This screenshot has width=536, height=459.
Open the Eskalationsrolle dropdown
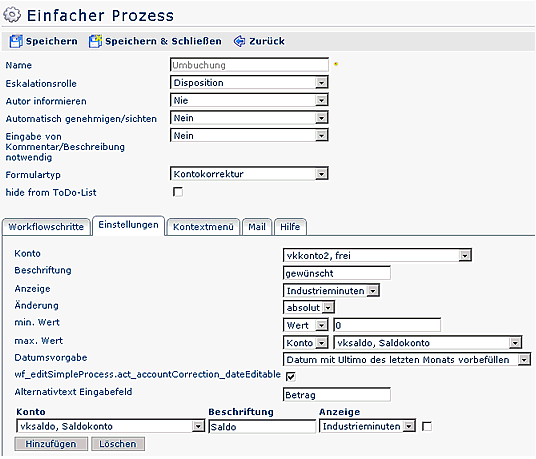click(x=249, y=83)
